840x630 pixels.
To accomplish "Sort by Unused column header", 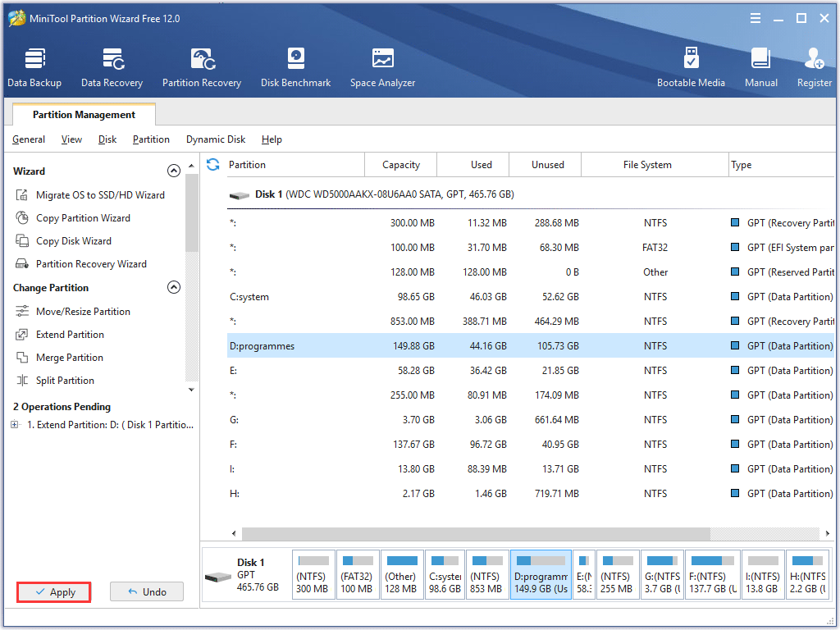I will [546, 164].
